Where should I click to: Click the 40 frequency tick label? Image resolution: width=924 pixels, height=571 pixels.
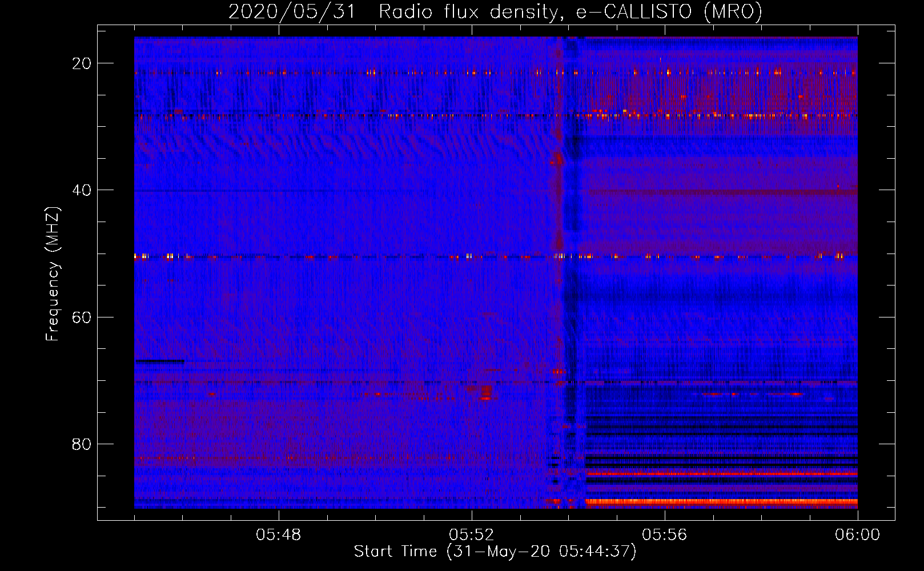(82, 190)
